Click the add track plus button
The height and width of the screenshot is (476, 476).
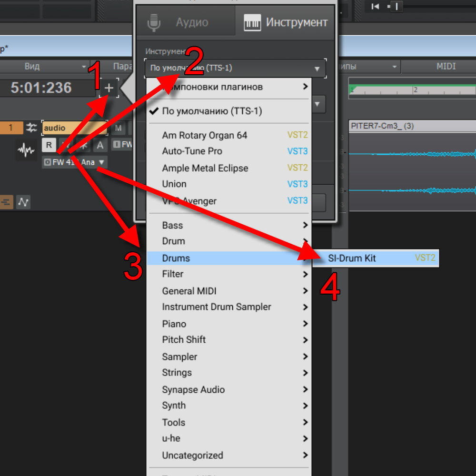[x=109, y=88]
